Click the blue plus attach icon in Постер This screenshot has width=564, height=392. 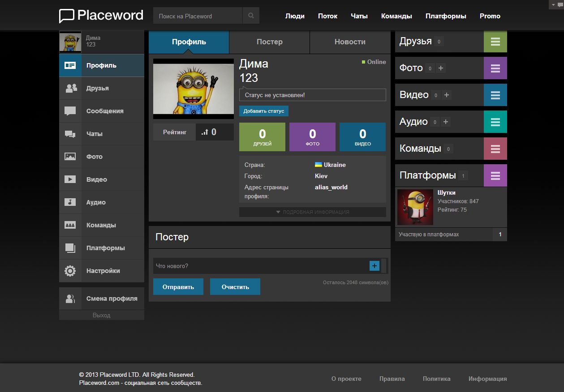click(375, 266)
